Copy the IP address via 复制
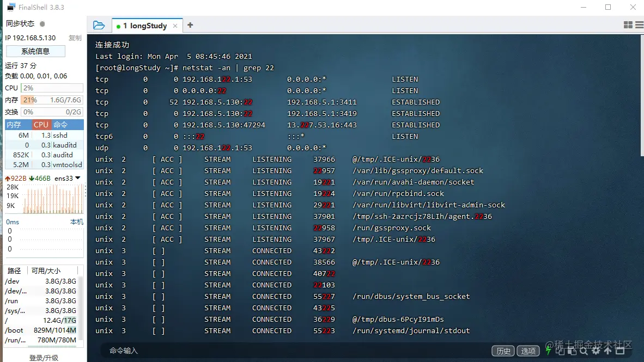This screenshot has height=362, width=644. click(75, 38)
